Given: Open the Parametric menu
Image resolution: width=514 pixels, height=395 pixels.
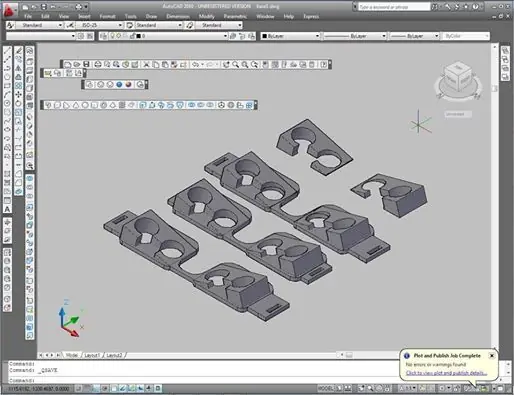Looking at the screenshot, I should pos(235,16).
